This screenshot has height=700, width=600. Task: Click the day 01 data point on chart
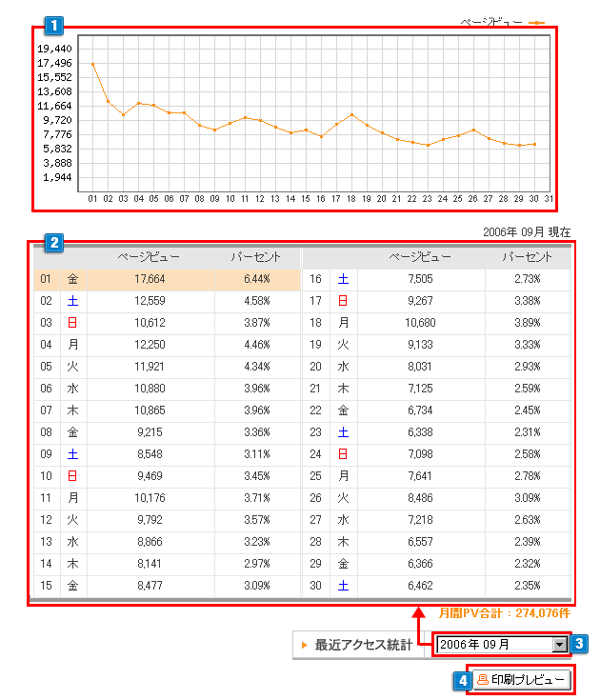92,64
